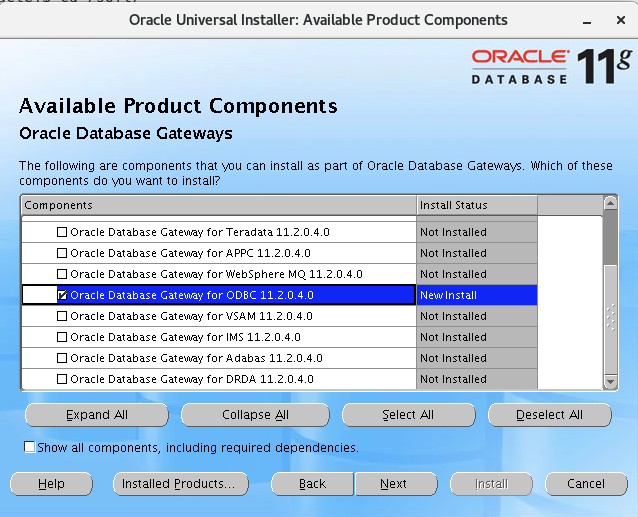Minimize the Oracle Universal Installer window

click(587, 21)
